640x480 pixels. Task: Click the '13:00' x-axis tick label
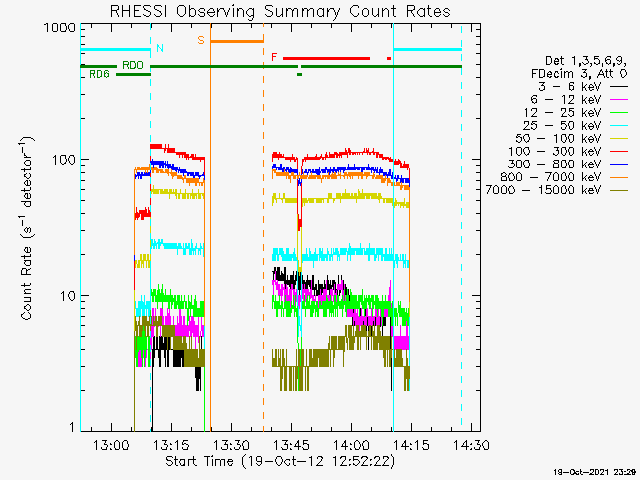click(x=111, y=444)
